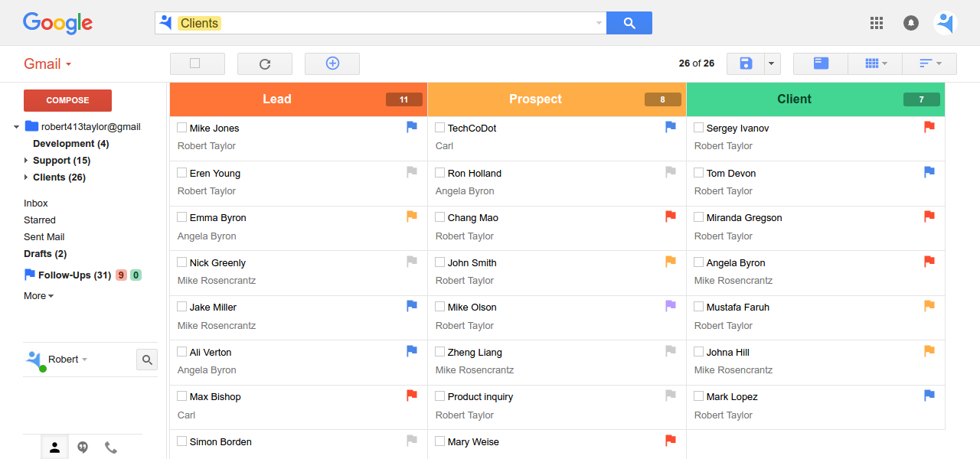Click the refresh button in the toolbar
This screenshot has height=459, width=980.
click(265, 63)
